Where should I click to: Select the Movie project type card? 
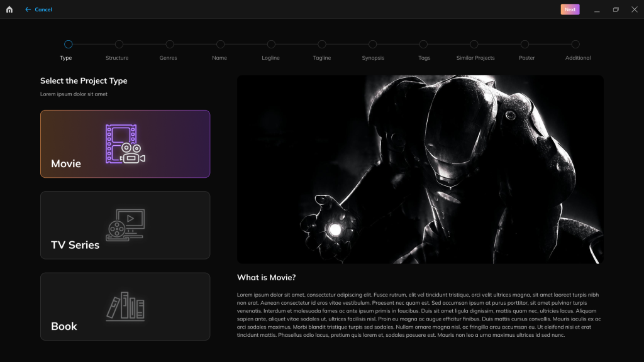point(125,144)
